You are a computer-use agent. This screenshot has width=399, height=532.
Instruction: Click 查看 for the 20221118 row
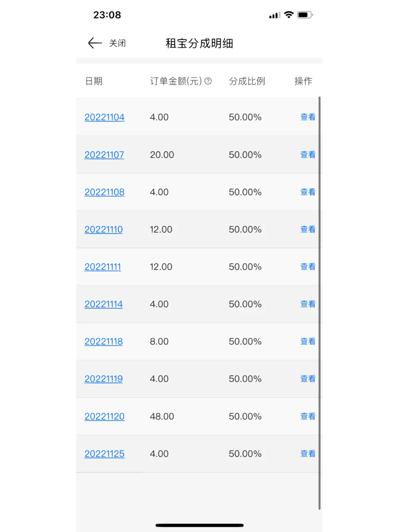pyautogui.click(x=308, y=341)
